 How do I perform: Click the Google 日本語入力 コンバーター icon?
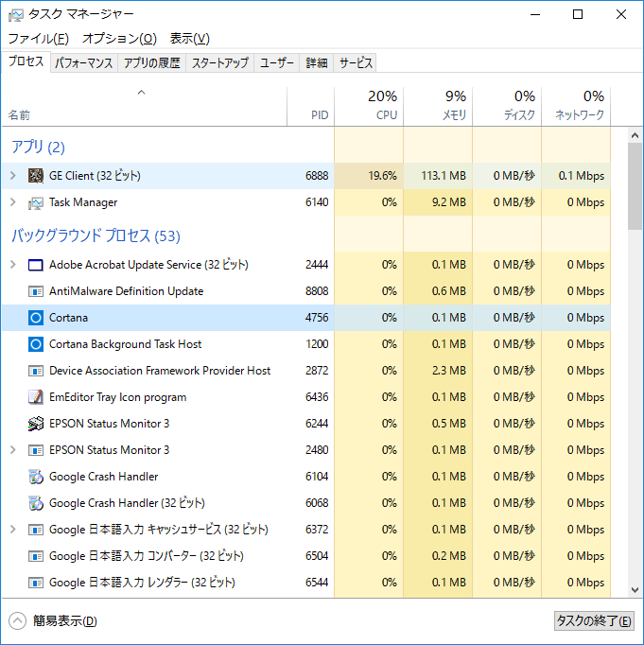[36, 556]
